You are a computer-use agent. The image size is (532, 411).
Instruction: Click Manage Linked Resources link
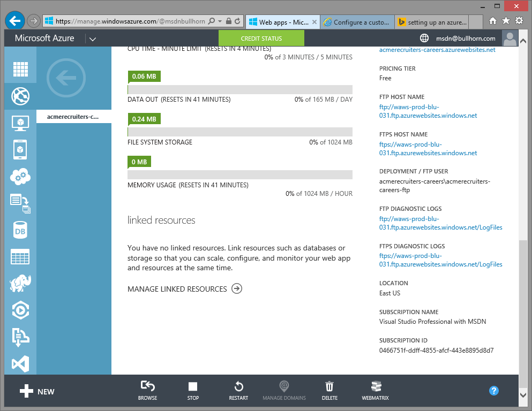click(x=185, y=288)
